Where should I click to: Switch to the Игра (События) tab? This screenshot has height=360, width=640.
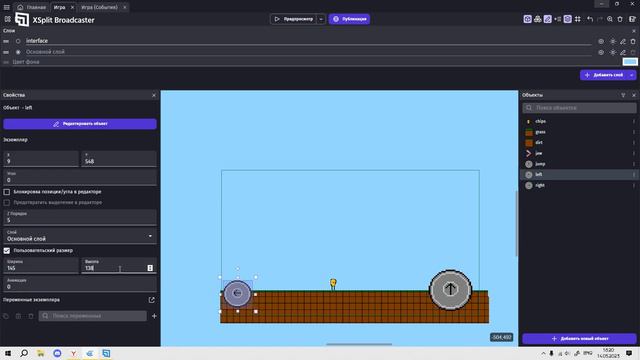99,7
